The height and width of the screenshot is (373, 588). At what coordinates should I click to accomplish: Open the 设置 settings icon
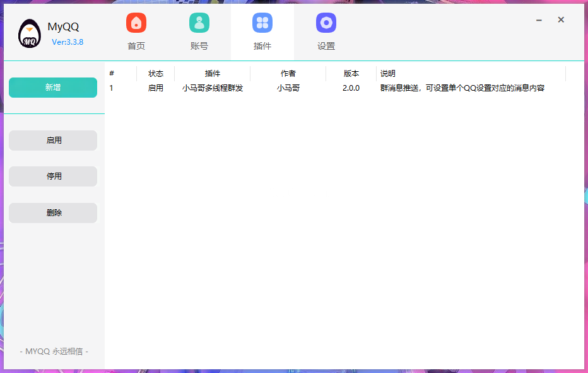[x=326, y=23]
